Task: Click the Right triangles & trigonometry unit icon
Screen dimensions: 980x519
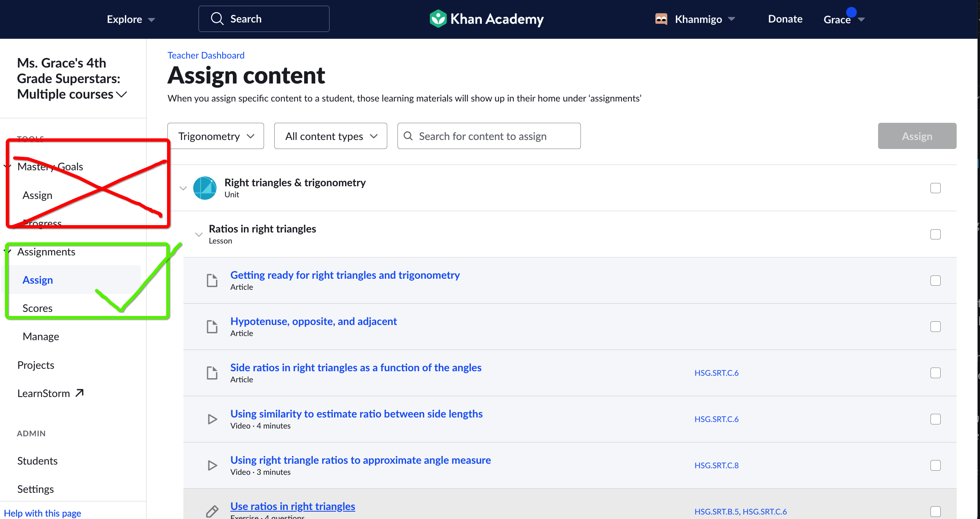Action: click(x=205, y=188)
